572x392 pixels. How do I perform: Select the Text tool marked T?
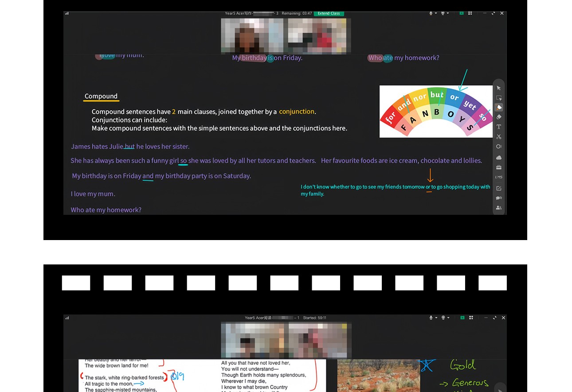coord(499,127)
